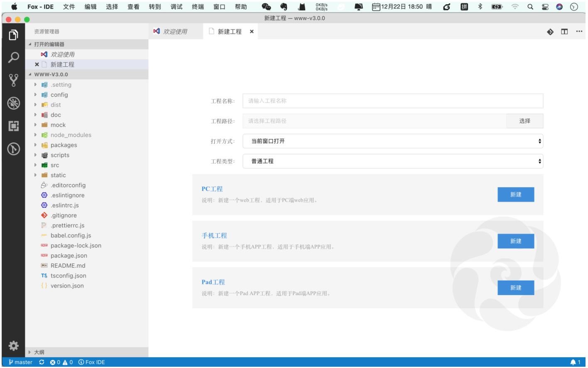Open the Explorer view in activity bar
588x368 pixels.
13,35
